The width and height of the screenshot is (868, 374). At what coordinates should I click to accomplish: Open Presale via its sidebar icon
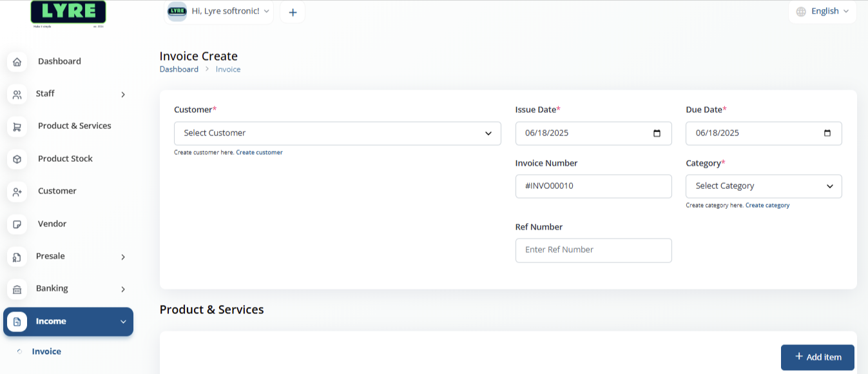tap(17, 257)
